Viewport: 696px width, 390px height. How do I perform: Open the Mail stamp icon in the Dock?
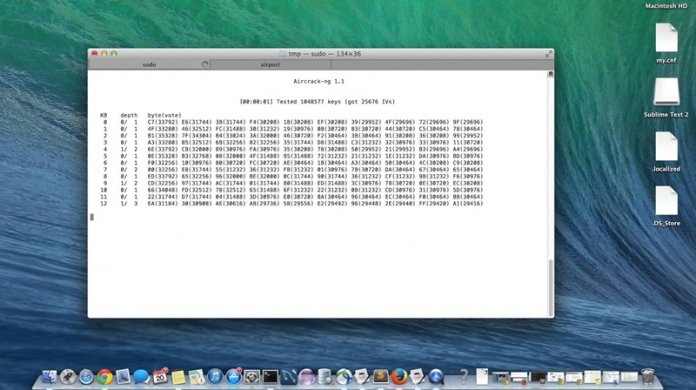(x=123, y=377)
